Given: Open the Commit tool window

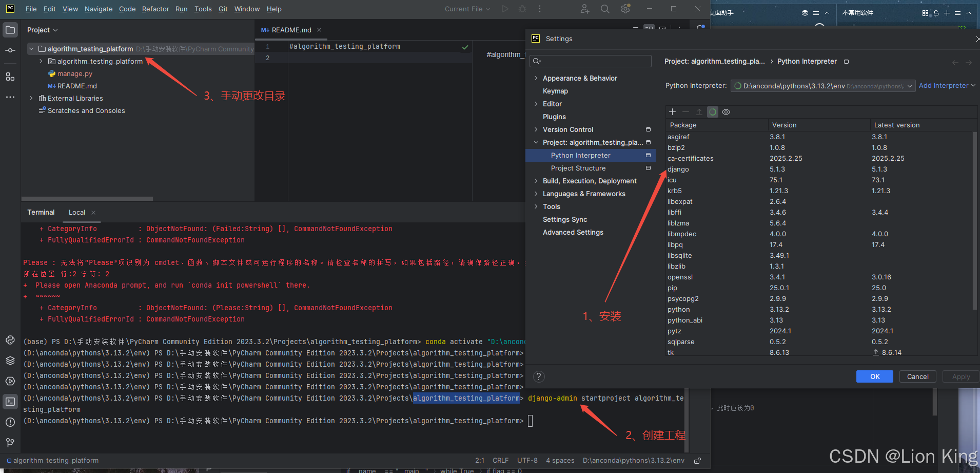Looking at the screenshot, I should [x=10, y=50].
